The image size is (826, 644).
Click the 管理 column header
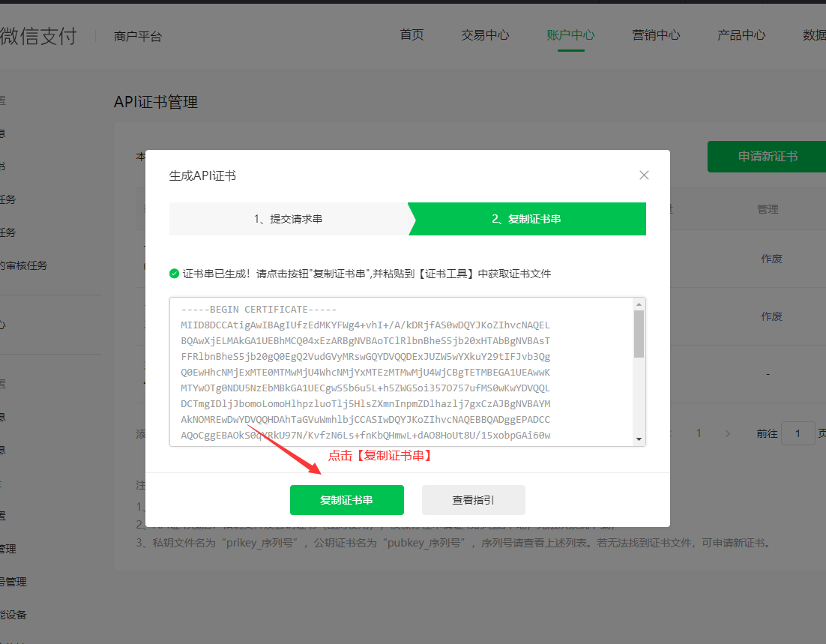point(768,209)
